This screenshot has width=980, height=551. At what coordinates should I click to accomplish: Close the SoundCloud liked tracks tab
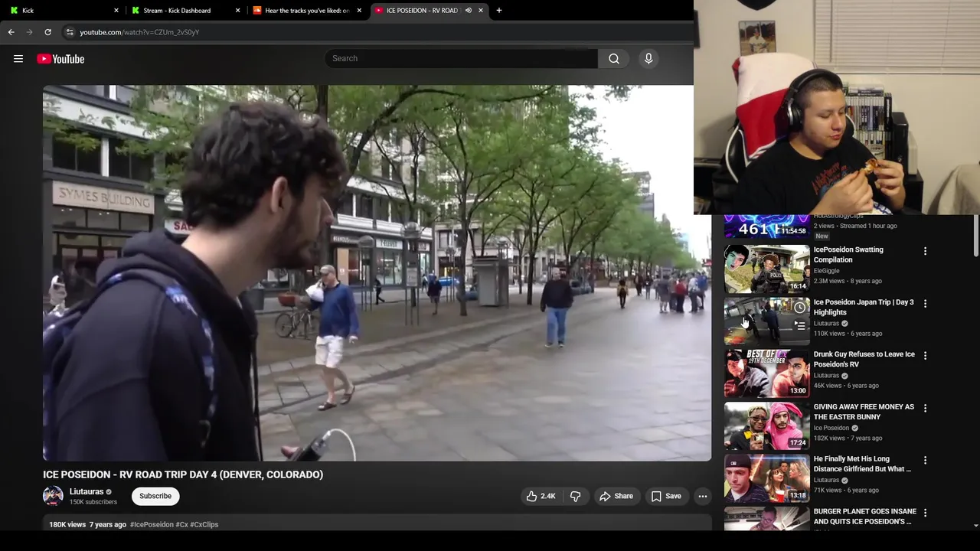pos(359,11)
